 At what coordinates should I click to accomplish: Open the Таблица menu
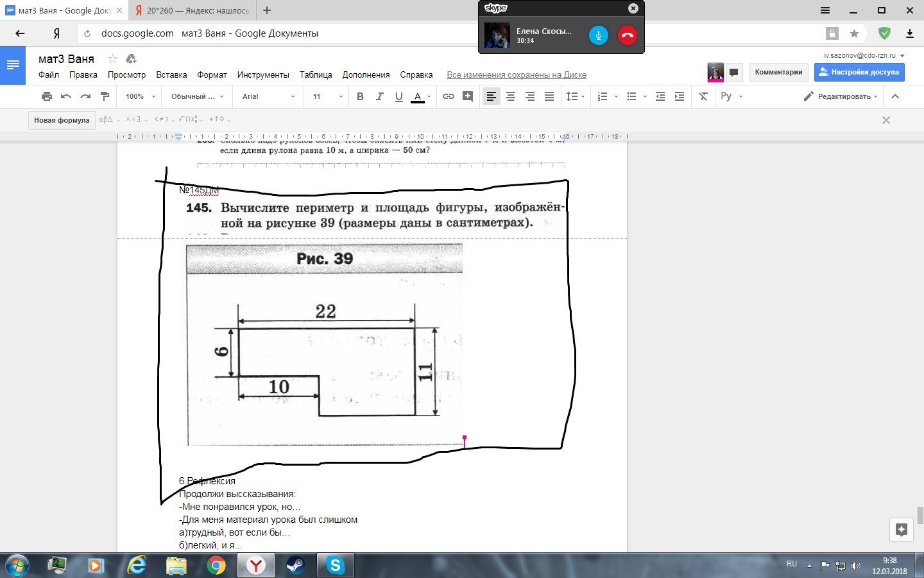click(x=316, y=75)
